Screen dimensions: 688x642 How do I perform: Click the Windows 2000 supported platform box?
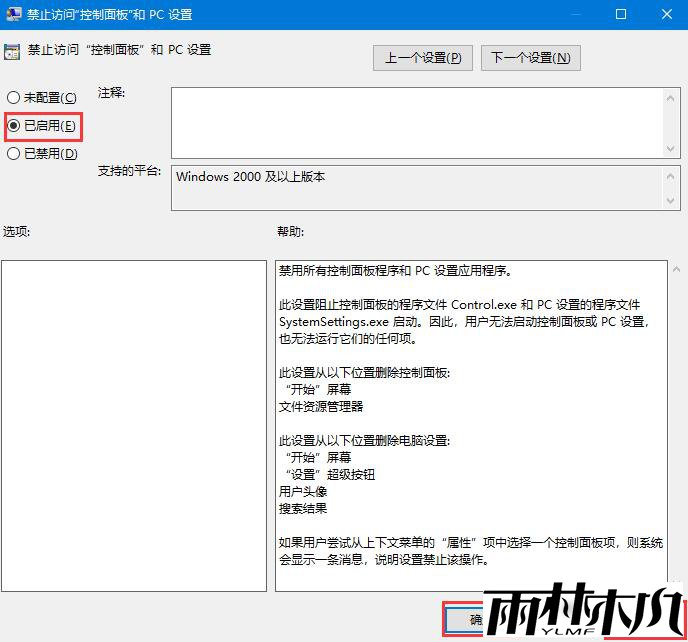(x=417, y=188)
